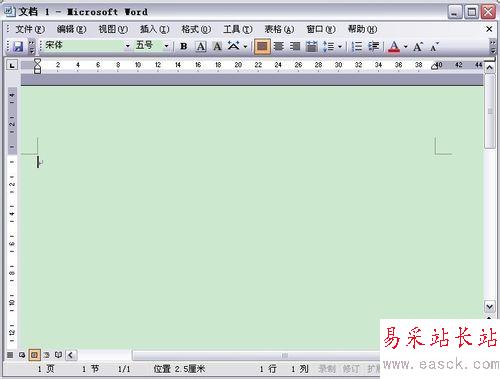This screenshot has width=500, height=379.
Task: Minimize the Word window
Action: pos(455,12)
